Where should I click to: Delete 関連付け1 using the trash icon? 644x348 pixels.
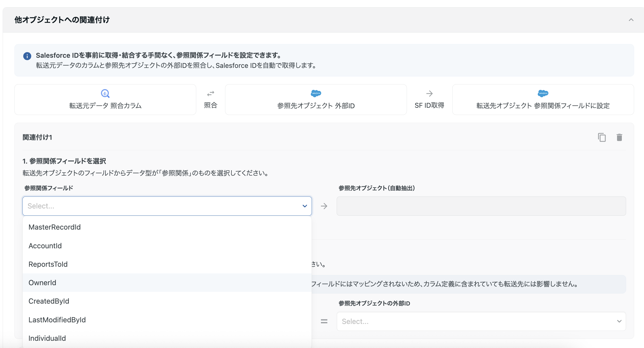point(619,137)
